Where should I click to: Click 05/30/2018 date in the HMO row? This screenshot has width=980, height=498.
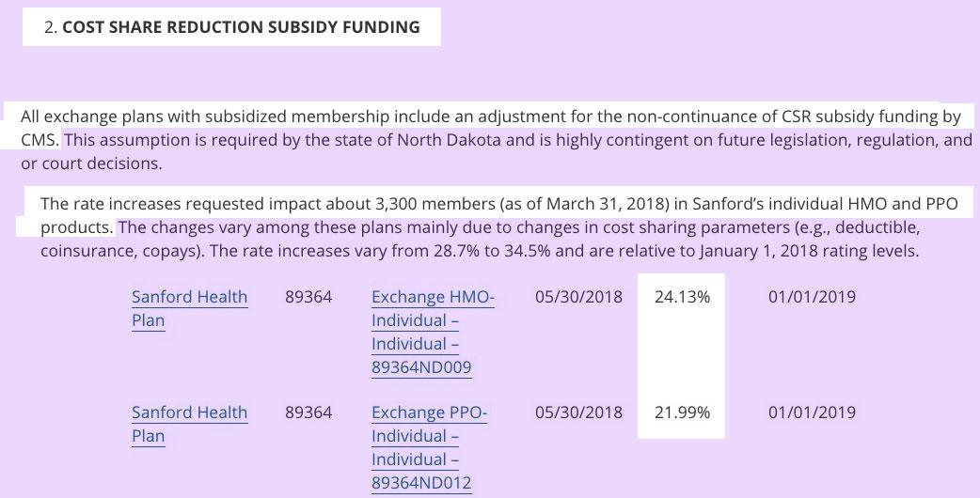[x=578, y=297]
